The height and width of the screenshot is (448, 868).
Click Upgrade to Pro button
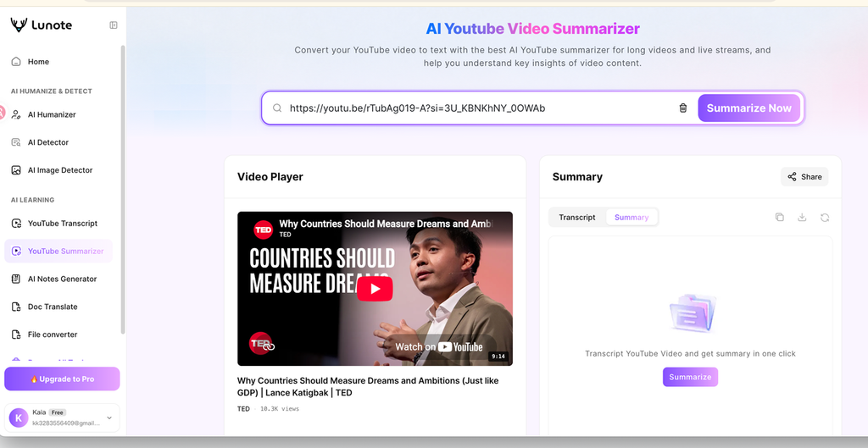pos(62,379)
